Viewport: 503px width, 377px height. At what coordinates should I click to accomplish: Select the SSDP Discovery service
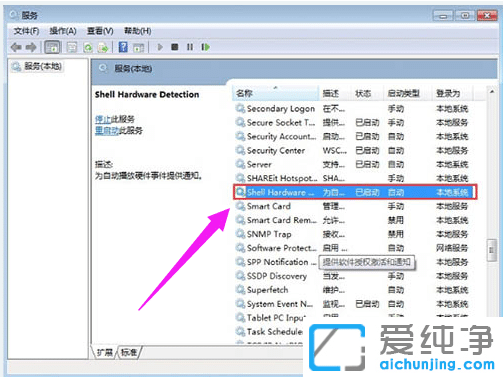tap(354, 276)
